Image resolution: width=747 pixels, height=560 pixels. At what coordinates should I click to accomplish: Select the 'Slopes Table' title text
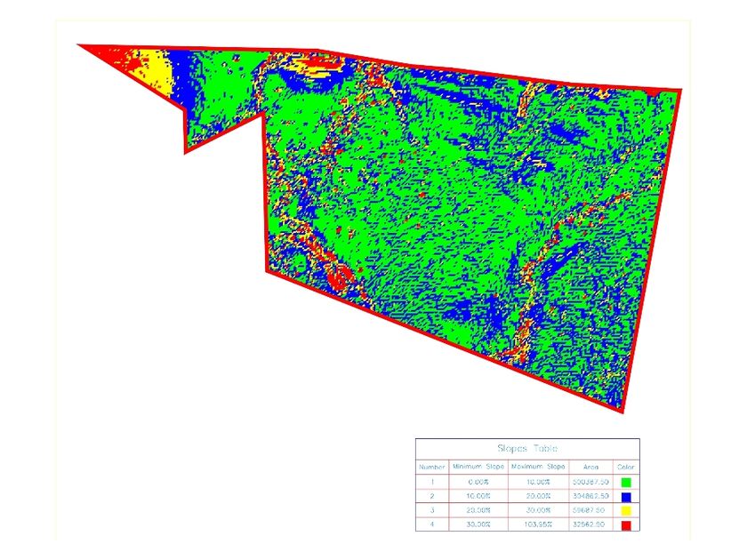point(526,448)
